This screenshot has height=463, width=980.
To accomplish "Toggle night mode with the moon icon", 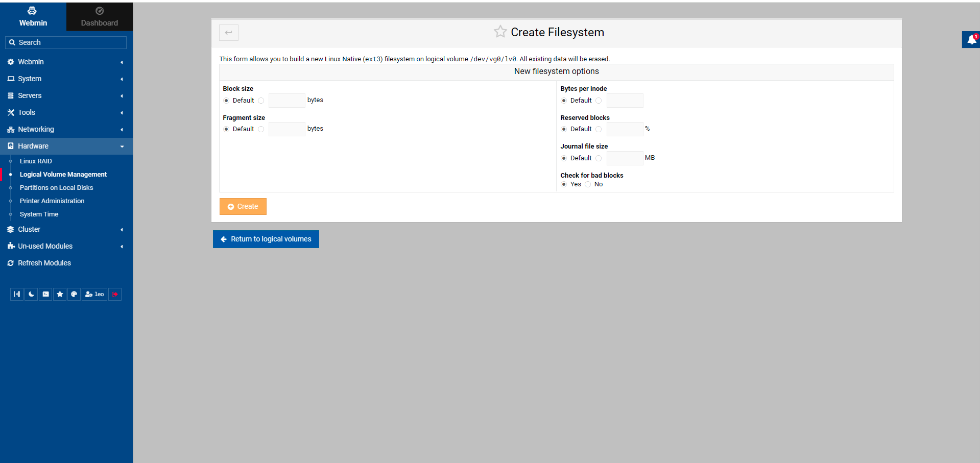I will 31,294.
